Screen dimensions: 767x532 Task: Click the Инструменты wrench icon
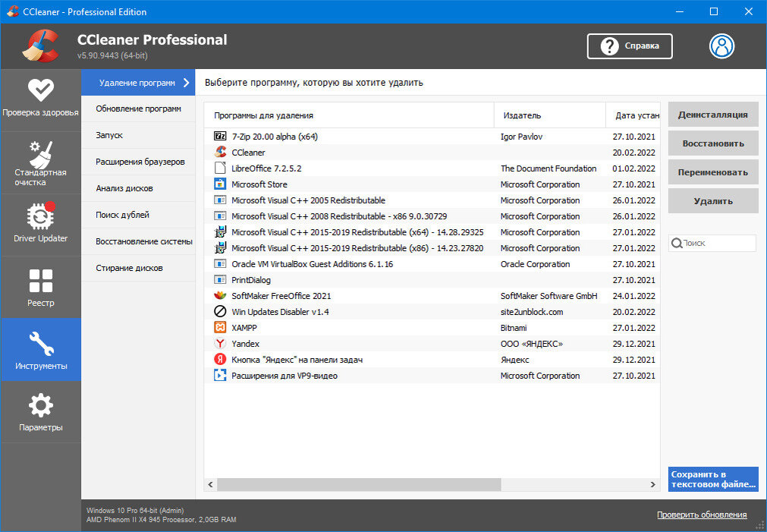point(40,342)
